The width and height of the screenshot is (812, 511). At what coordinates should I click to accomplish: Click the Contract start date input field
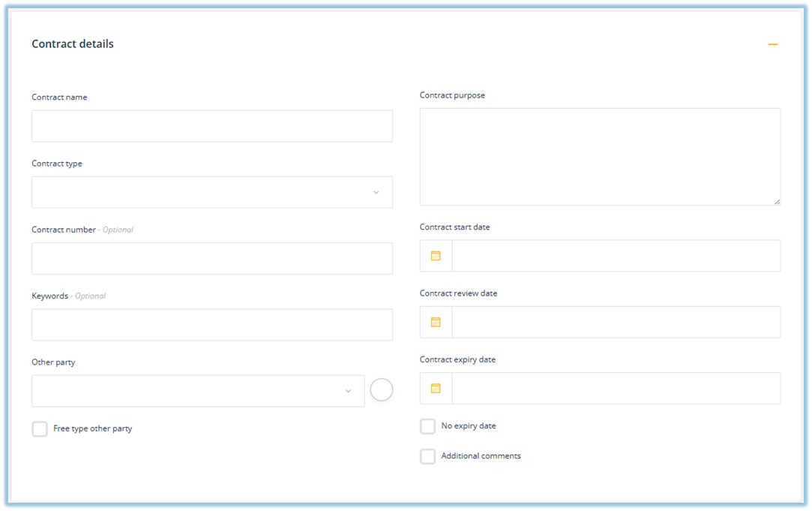[x=616, y=256]
